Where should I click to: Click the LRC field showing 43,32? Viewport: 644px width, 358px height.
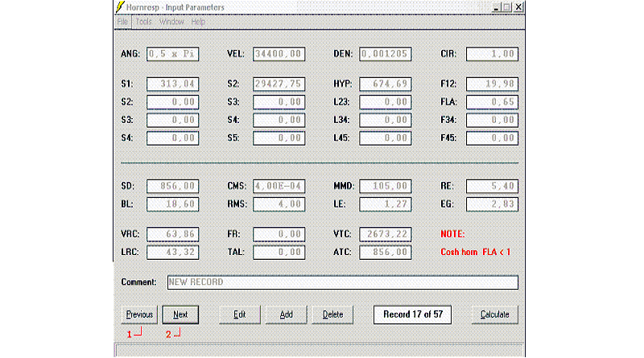173,252
